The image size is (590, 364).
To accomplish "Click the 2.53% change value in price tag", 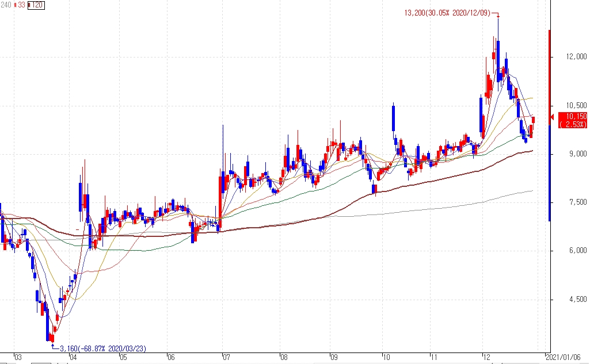I will 572,124.
